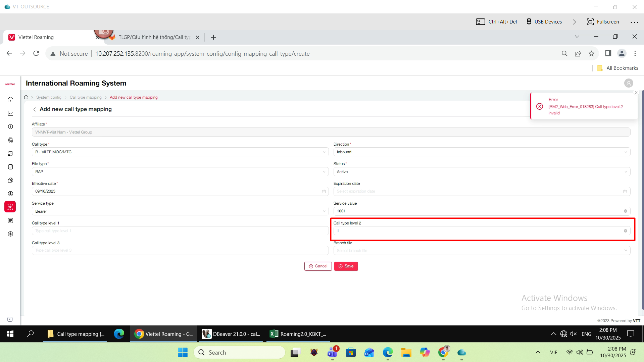Click Call type mapping breadcrumb
This screenshot has width=644, height=362.
(86, 97)
